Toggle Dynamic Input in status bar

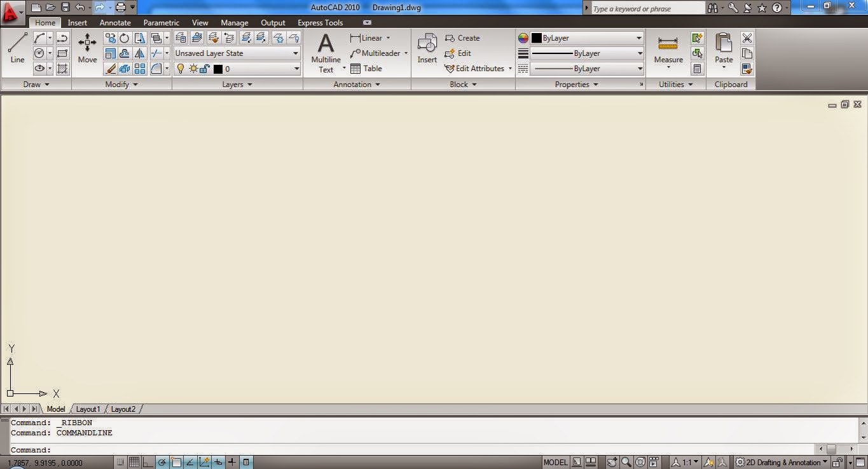(x=218, y=463)
